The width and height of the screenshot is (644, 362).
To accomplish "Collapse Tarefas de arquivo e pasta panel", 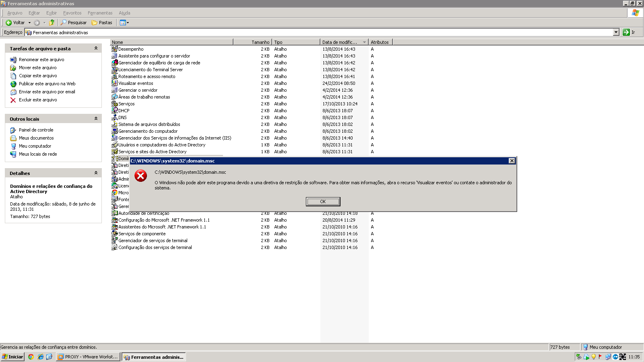I will 96,48.
